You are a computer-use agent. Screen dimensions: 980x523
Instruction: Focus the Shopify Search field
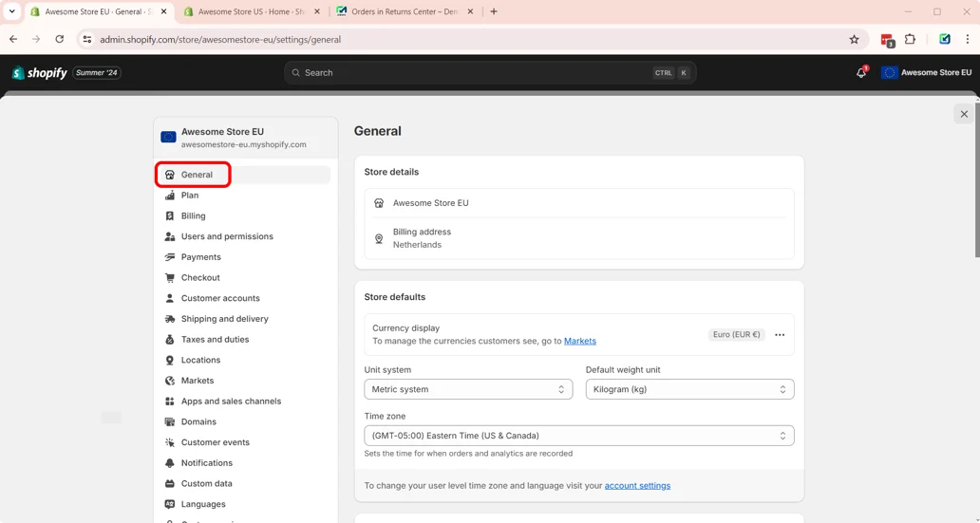click(490, 72)
